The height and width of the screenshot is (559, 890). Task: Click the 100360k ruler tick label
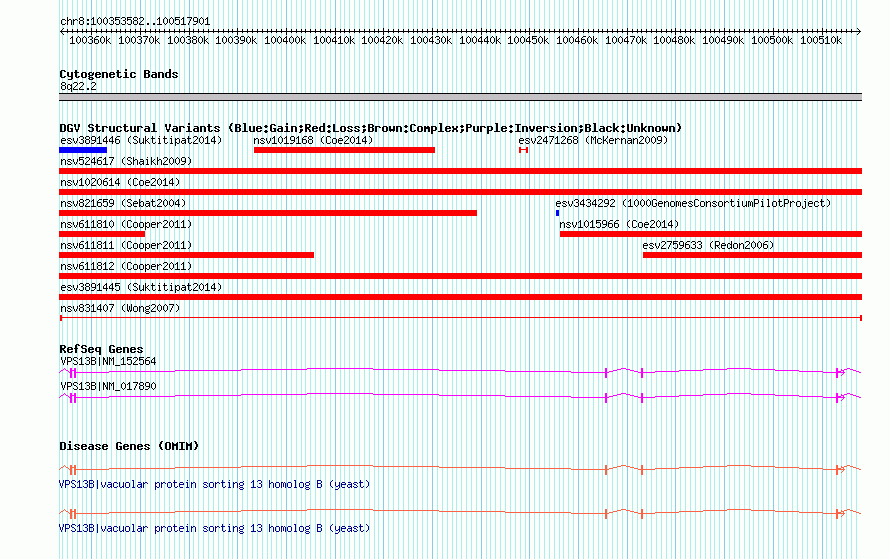pyautogui.click(x=90, y=40)
